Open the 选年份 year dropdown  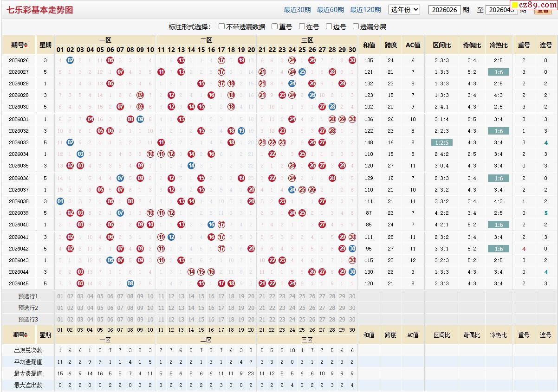[x=404, y=9]
